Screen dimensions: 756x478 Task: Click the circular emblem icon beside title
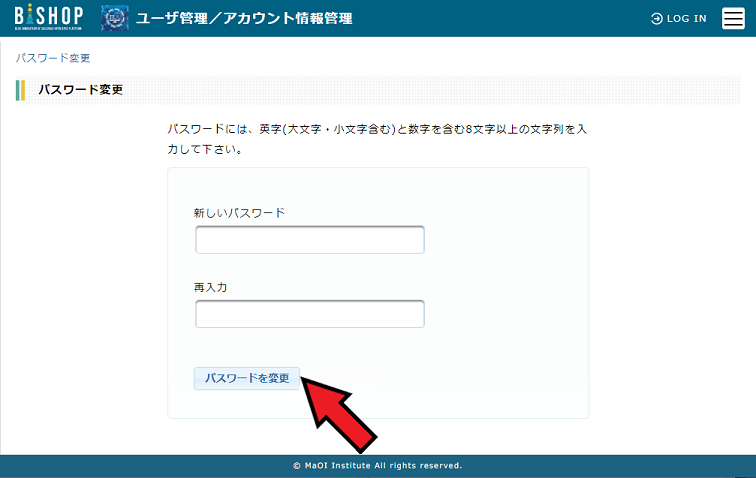(x=115, y=18)
